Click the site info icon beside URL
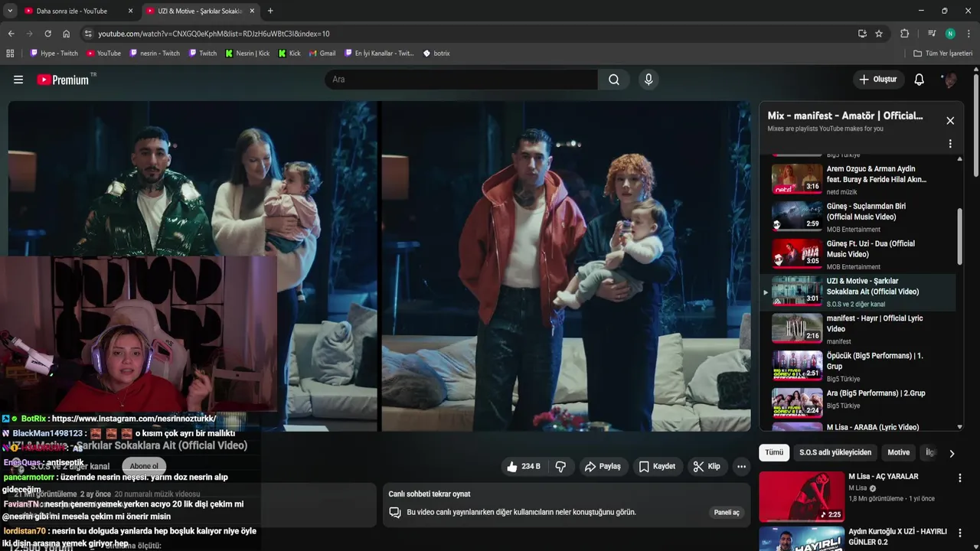Viewport: 980px width, 551px height. [x=88, y=34]
